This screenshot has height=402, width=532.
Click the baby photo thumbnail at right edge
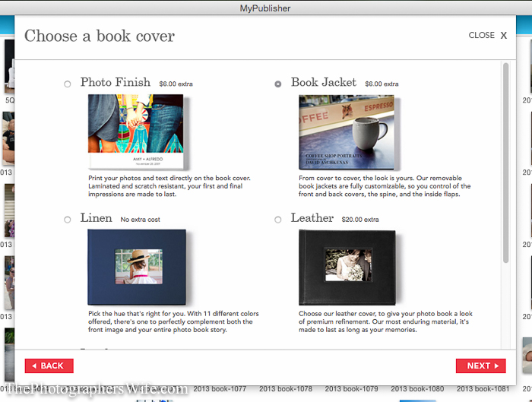click(x=527, y=355)
